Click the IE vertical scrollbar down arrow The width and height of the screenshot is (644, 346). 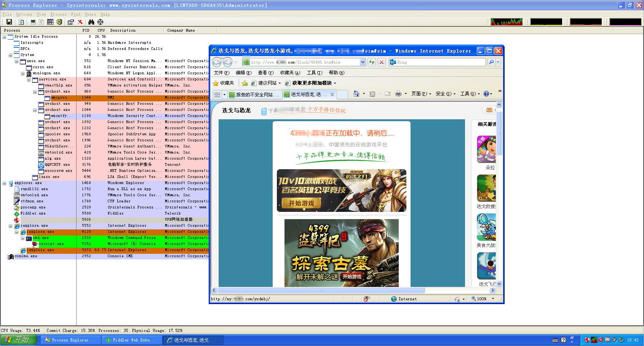[x=499, y=284]
